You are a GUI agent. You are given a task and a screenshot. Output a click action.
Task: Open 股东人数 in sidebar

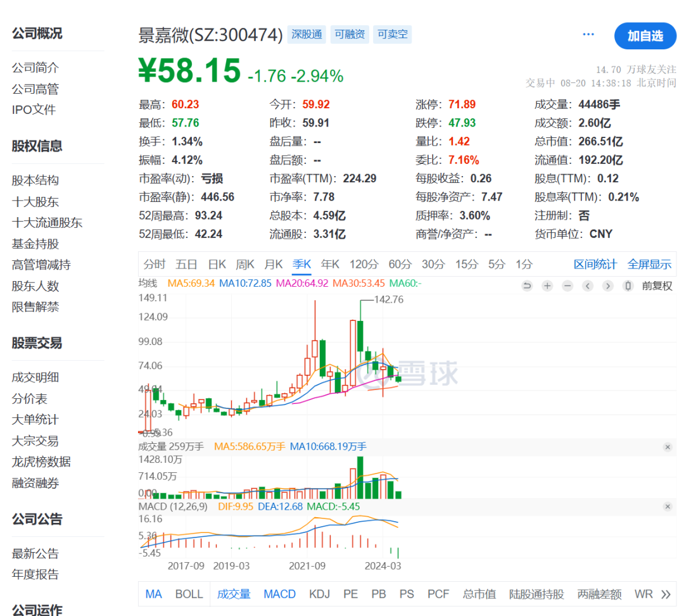click(x=35, y=286)
